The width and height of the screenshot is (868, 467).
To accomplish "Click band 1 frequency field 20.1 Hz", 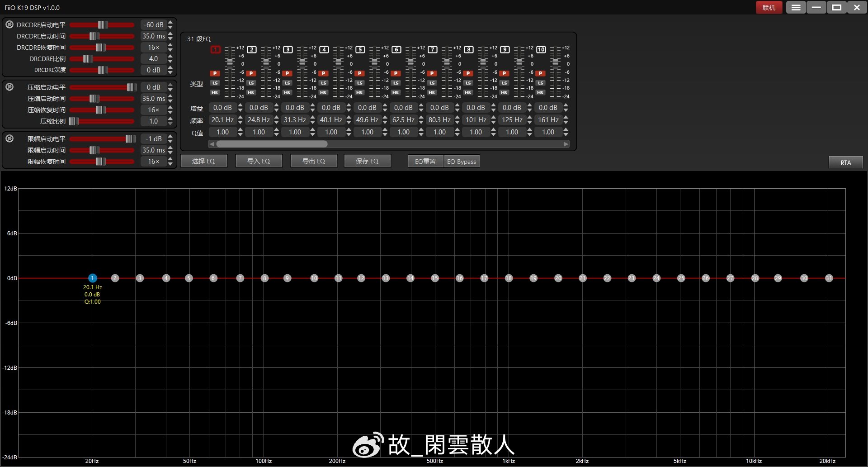I will click(x=222, y=120).
